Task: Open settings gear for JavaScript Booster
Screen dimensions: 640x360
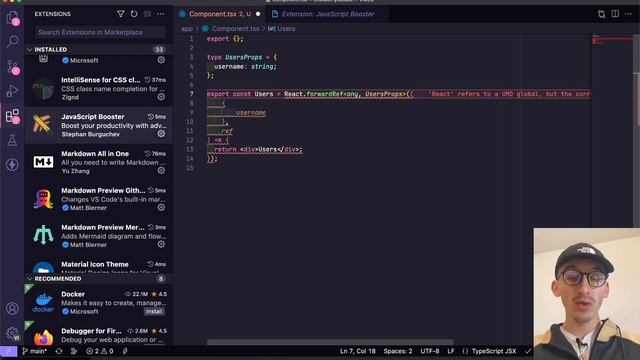Action: coord(161,133)
